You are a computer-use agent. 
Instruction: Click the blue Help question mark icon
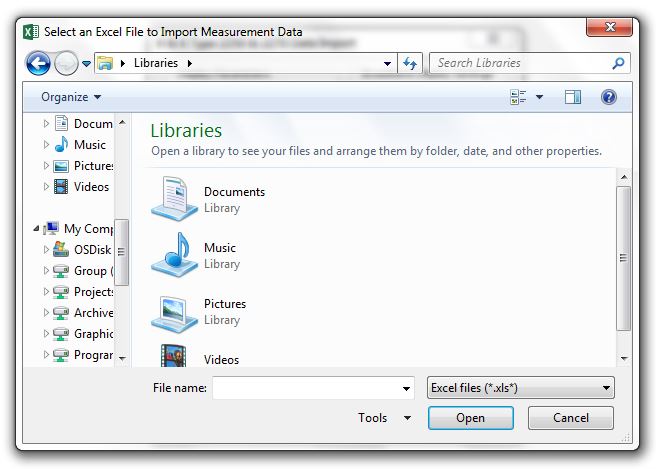[608, 97]
